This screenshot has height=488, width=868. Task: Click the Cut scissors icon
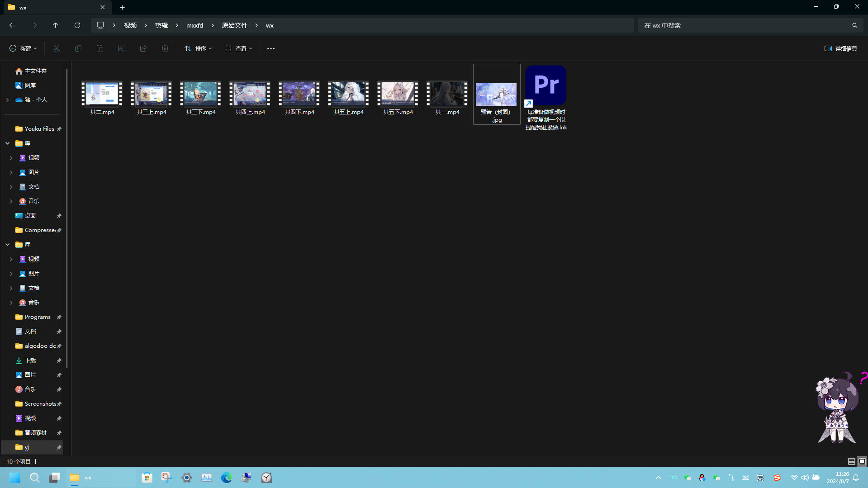tap(57, 48)
